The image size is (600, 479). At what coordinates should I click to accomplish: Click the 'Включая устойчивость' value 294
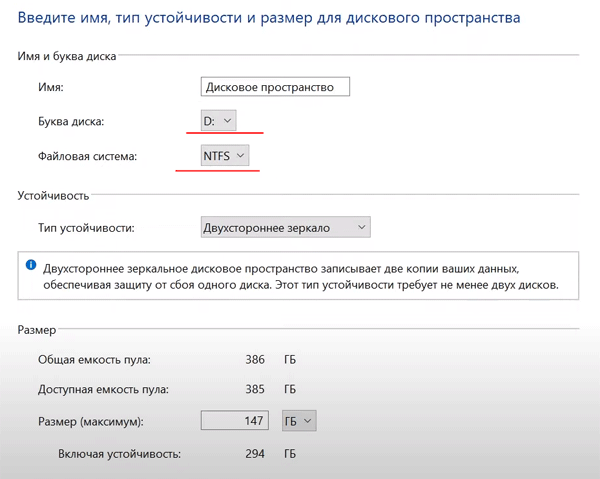click(x=255, y=454)
